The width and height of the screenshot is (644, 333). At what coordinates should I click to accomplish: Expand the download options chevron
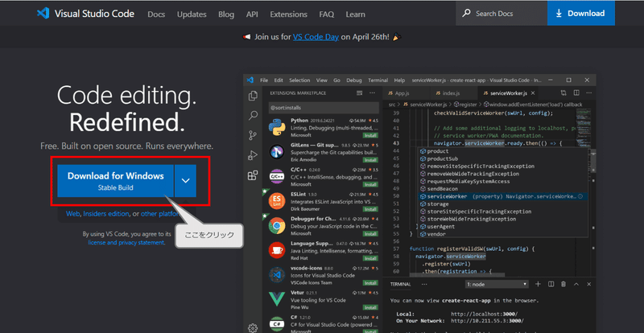186,181
